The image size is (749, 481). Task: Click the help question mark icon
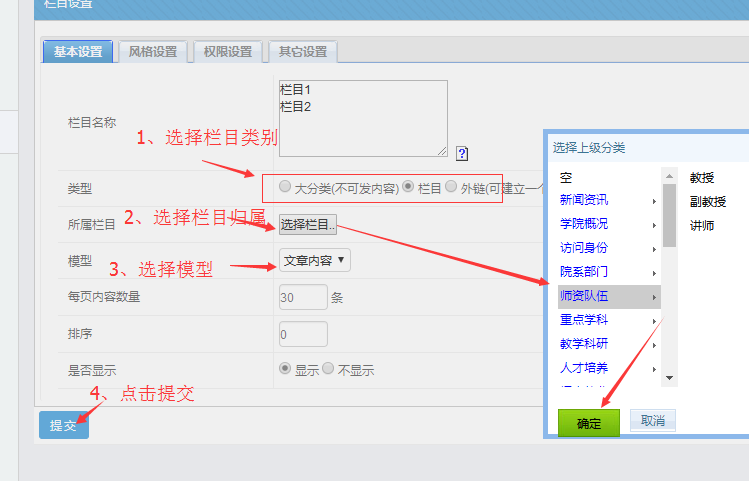[x=462, y=153]
